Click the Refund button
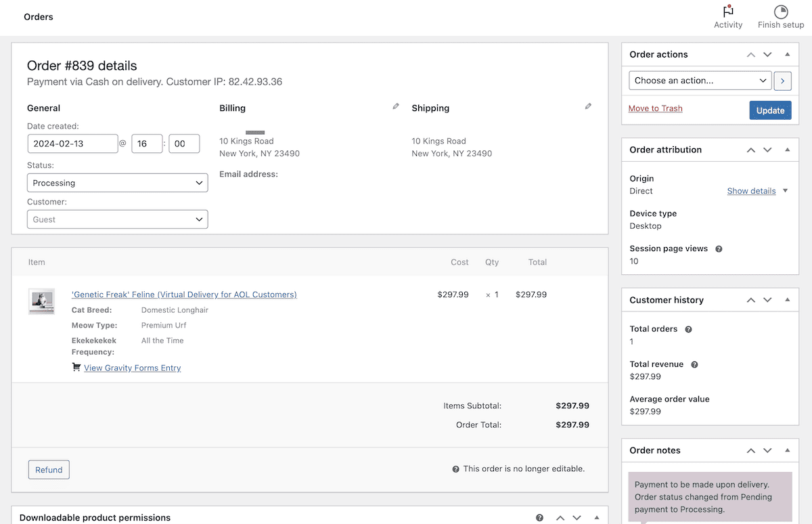 (x=49, y=470)
